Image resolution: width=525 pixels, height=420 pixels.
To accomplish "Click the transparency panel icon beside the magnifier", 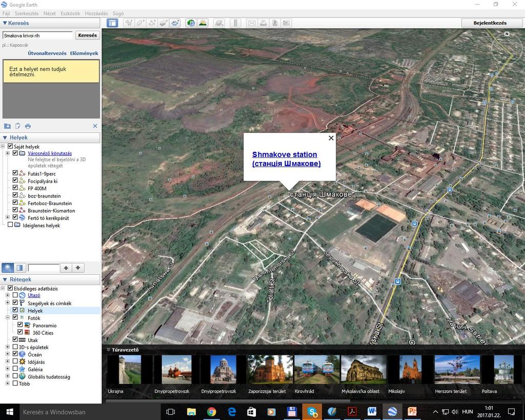I will pyautogui.click(x=20, y=268).
